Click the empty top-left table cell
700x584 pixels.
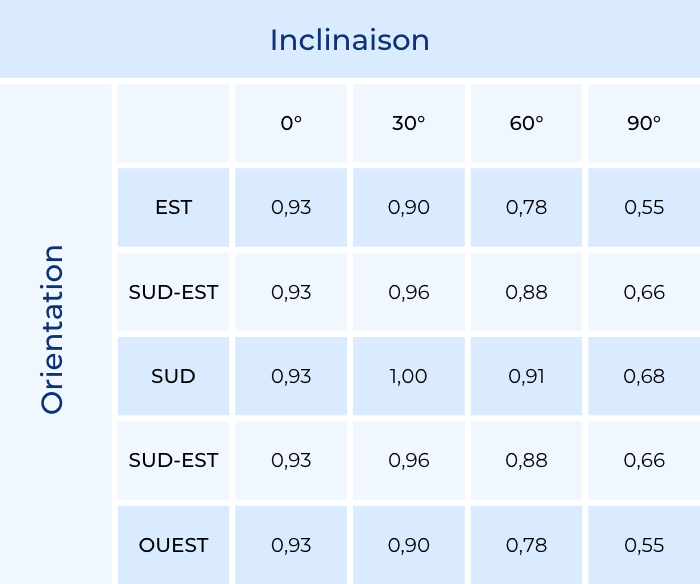pos(174,123)
